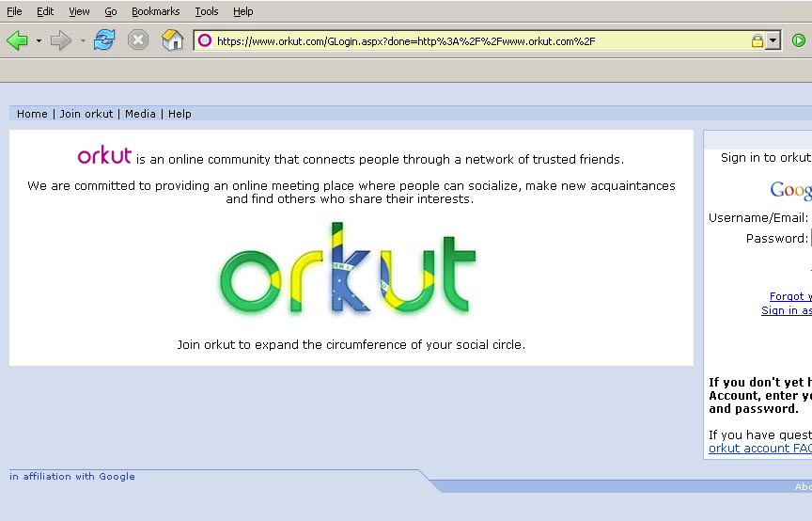Click the Join orkut navigation link
Viewport: 812px width, 521px height.
coord(86,114)
